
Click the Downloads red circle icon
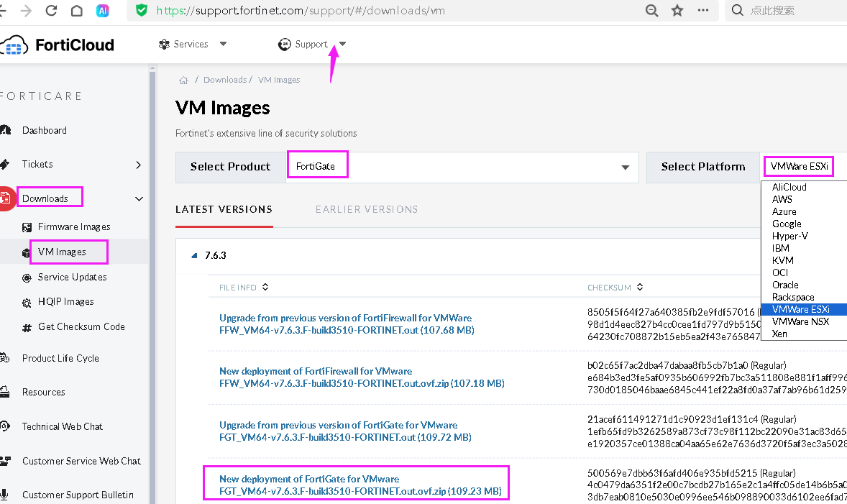(x=6, y=198)
